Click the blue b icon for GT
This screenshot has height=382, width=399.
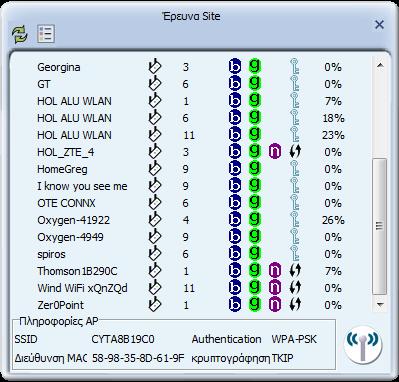pos(235,84)
